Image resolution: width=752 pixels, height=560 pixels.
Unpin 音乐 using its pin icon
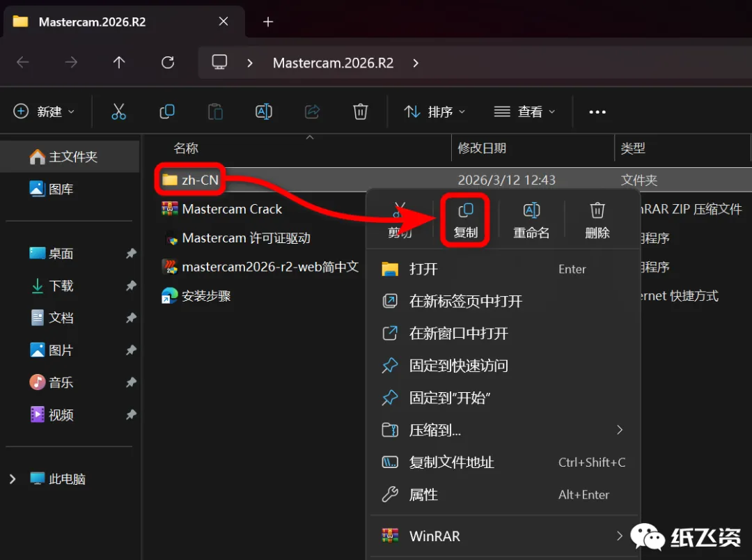131,382
